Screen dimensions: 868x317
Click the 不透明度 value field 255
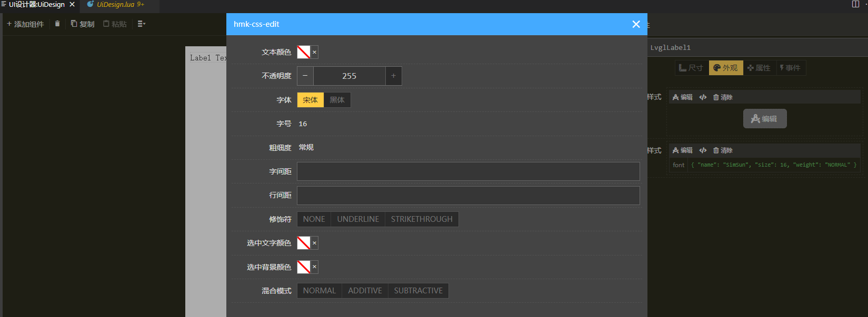(350, 76)
